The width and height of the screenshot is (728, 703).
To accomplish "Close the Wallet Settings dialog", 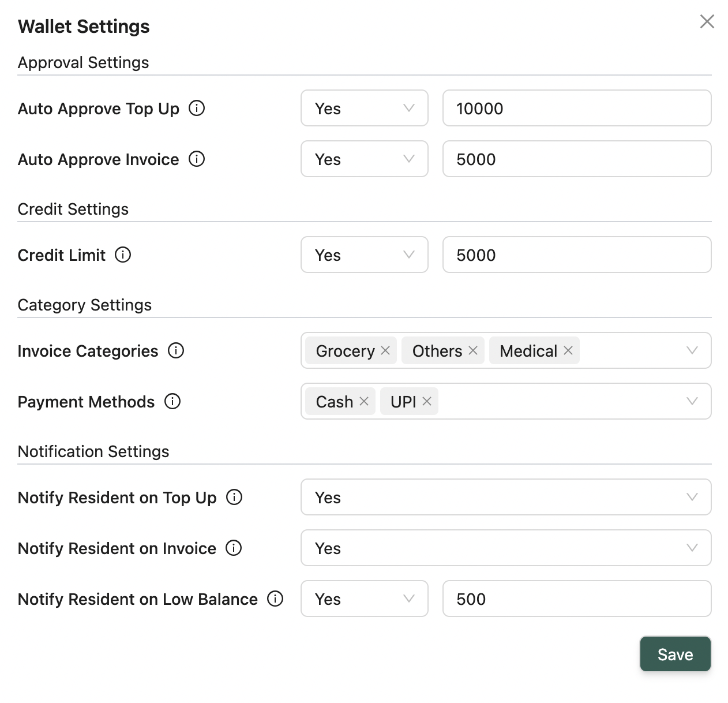I will [x=707, y=21].
